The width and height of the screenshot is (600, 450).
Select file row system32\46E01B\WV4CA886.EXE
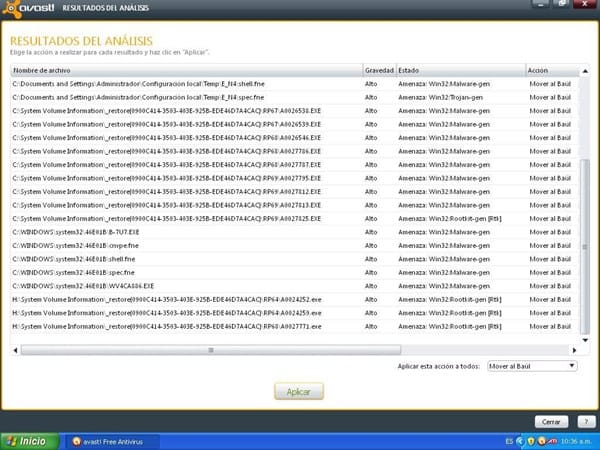tap(295, 286)
